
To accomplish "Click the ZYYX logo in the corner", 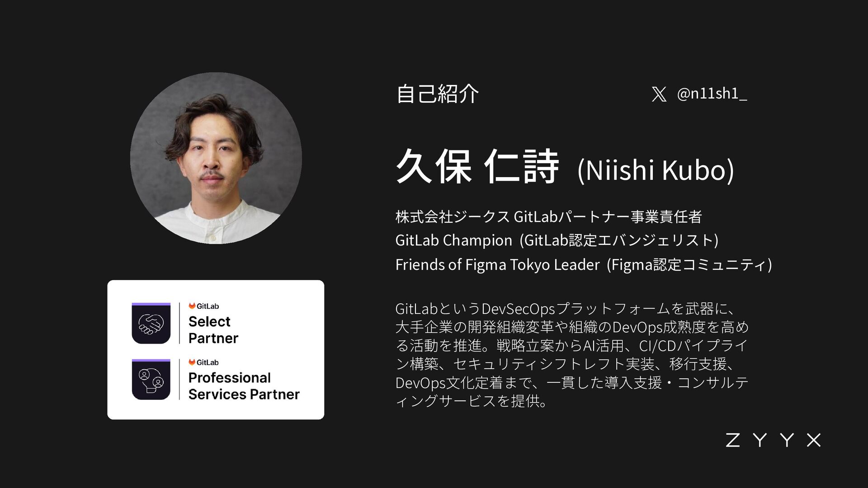I will click(774, 440).
